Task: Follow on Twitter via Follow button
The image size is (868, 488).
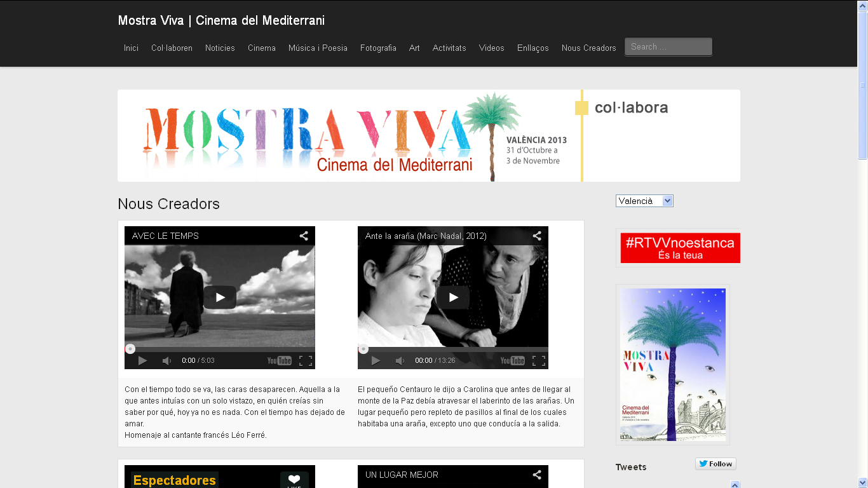Action: pos(715,464)
